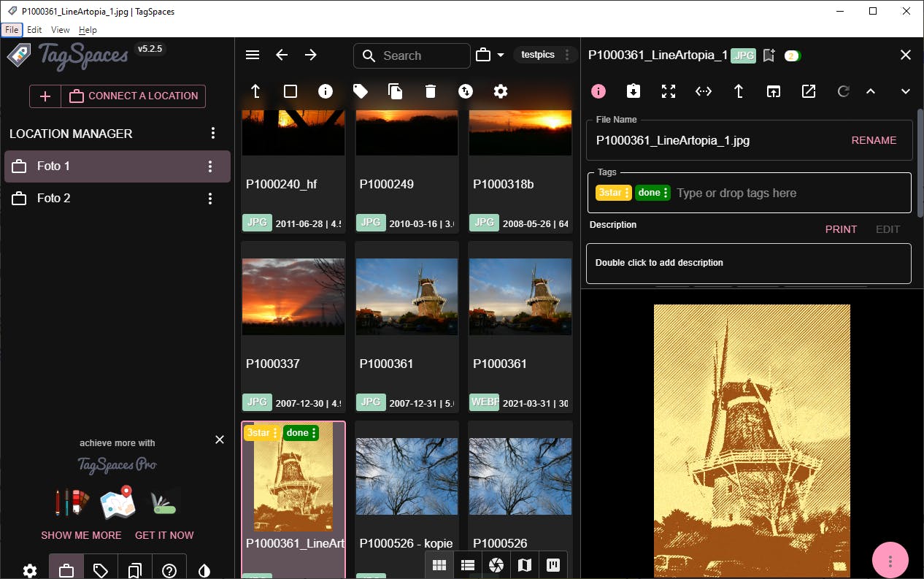Go forward with the right arrow
The image size is (924, 579).
tap(311, 55)
